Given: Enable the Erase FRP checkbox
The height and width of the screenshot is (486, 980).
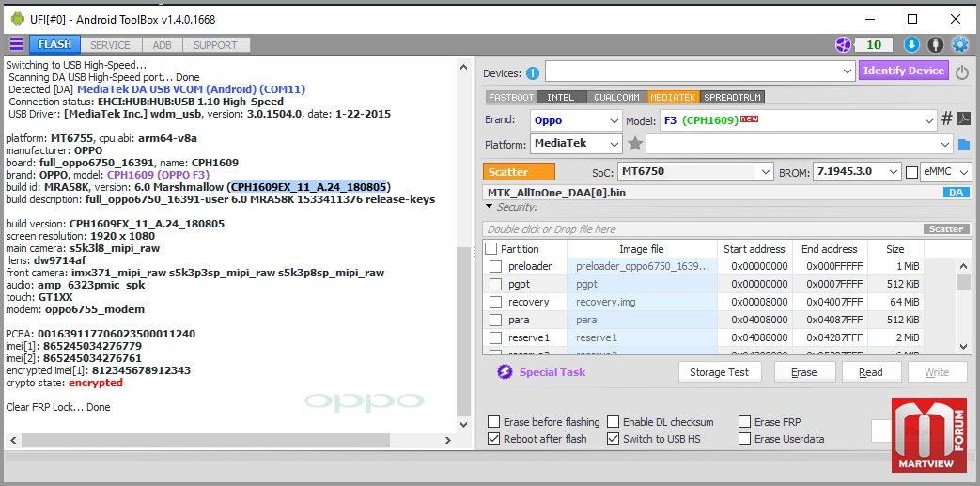Looking at the screenshot, I should pos(744,421).
